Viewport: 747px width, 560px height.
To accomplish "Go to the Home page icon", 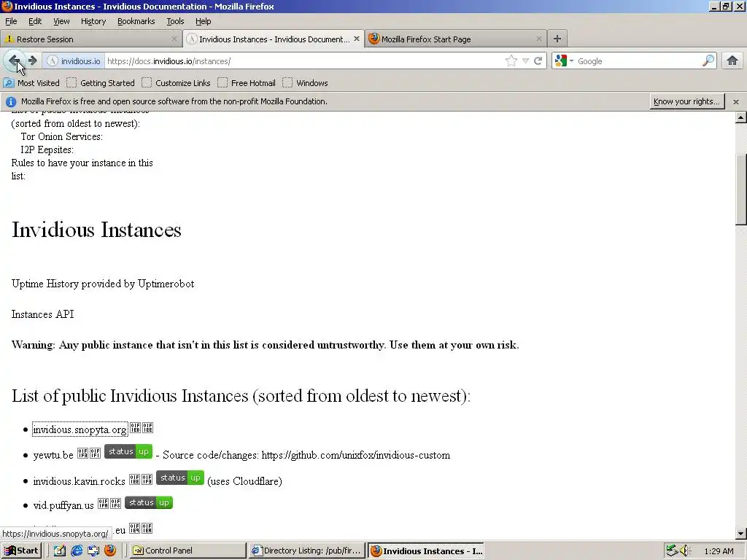I will point(732,61).
